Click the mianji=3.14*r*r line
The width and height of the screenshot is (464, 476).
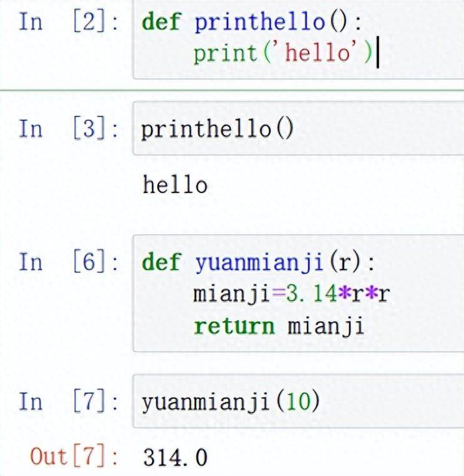291,294
